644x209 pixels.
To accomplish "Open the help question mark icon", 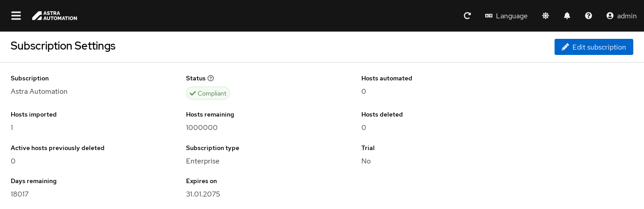I will point(589,16).
